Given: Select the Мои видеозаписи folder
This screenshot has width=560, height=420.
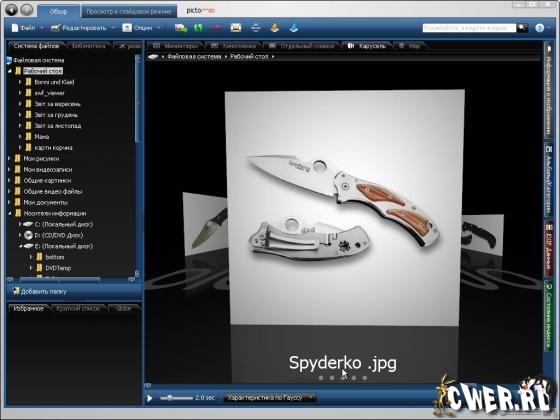Looking at the screenshot, I should coord(48,170).
